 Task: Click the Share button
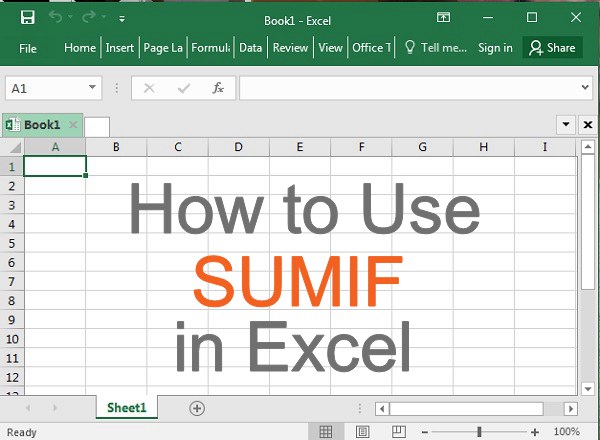552,48
